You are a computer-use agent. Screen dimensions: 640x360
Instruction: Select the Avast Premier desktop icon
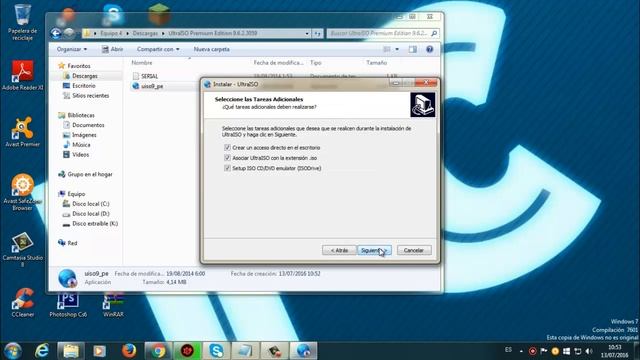(22, 132)
